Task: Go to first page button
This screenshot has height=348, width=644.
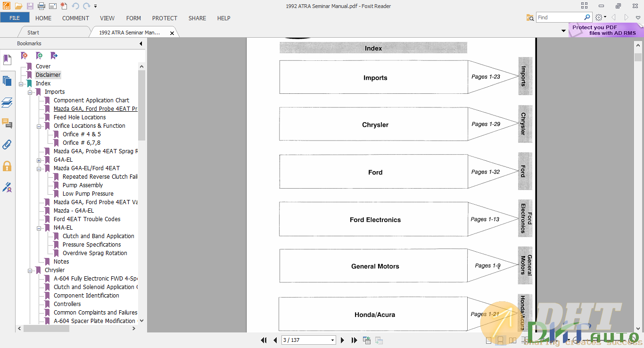Action: click(x=264, y=340)
